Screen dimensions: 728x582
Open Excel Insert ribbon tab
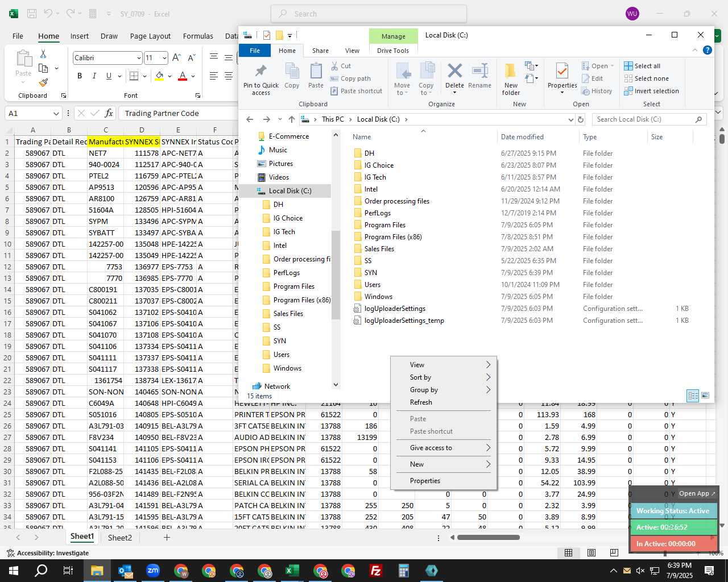pos(80,36)
